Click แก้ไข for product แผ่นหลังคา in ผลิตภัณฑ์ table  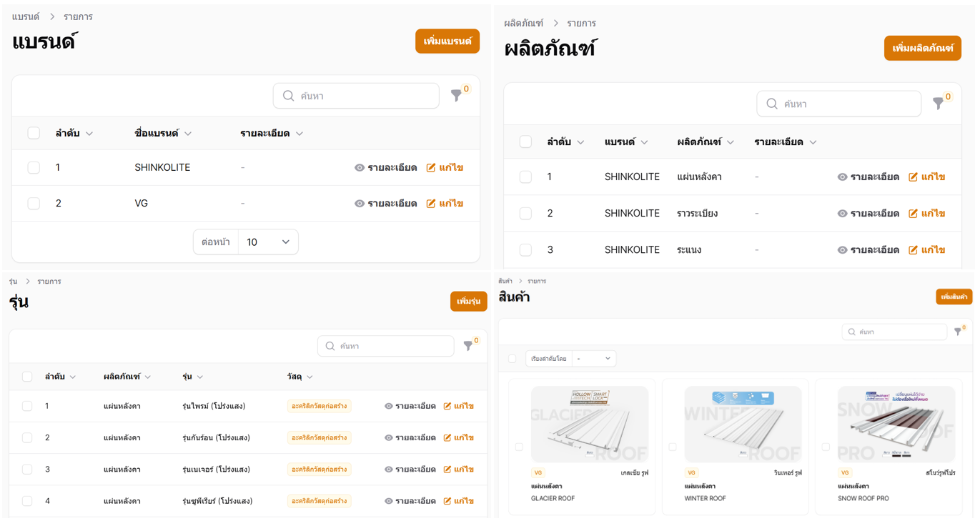coord(927,177)
